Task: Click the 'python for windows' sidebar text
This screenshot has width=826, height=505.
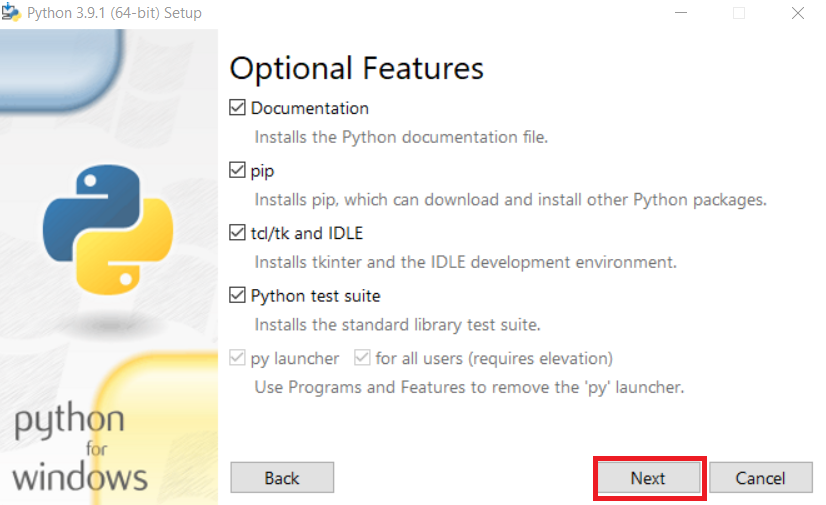Action: pyautogui.click(x=80, y=447)
